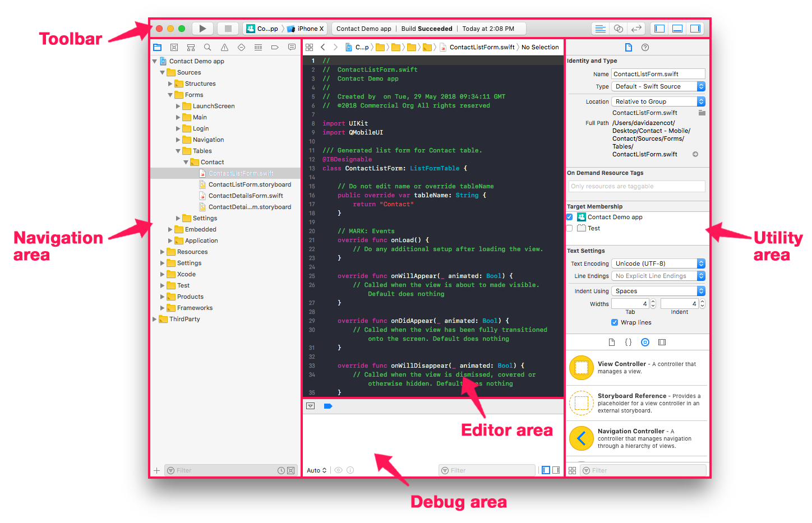Add a new file with plus button
Viewport: 812px width, 523px height.
tap(156, 471)
